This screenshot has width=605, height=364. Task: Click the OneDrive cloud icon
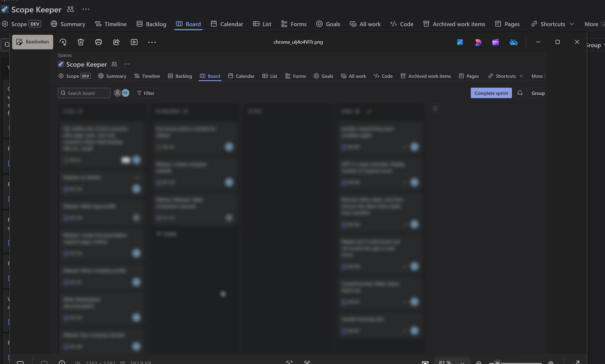[x=513, y=42]
